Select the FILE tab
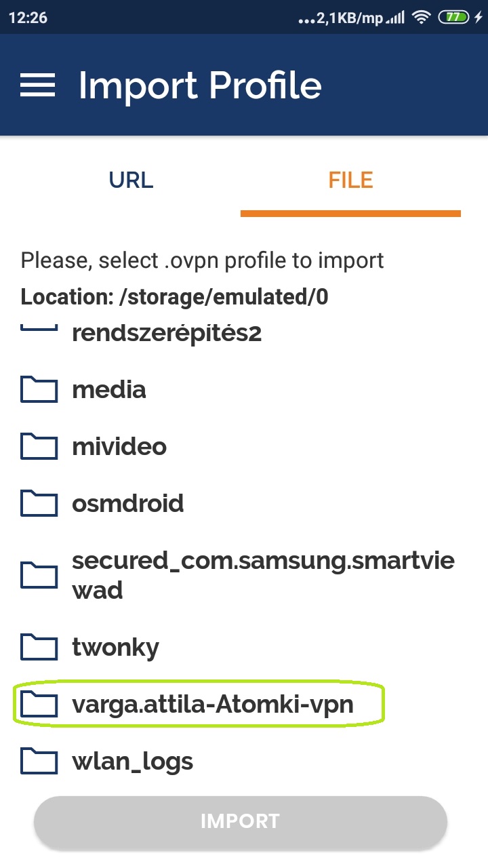The width and height of the screenshot is (488, 868). pyautogui.click(x=350, y=180)
